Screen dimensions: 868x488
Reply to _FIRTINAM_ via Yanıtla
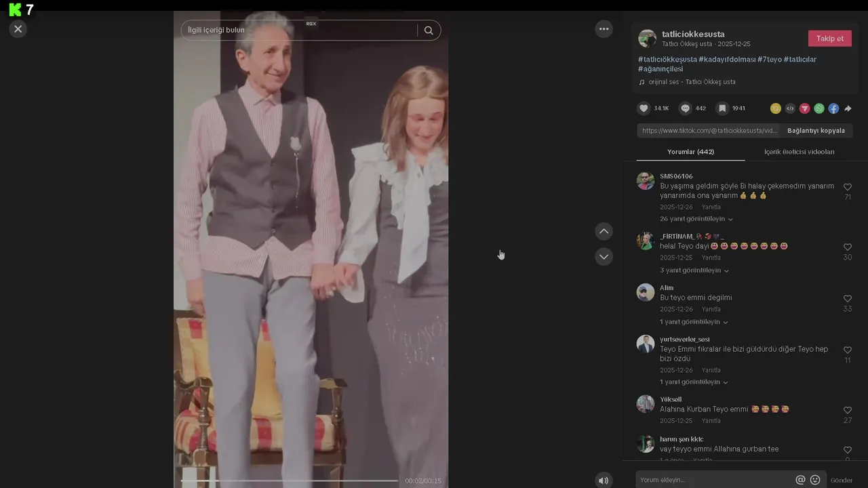[711, 258]
